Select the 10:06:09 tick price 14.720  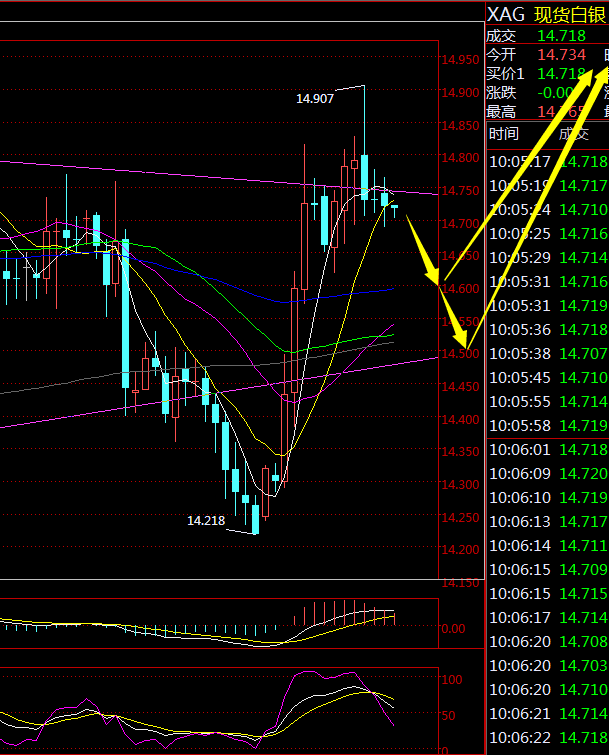coord(583,474)
